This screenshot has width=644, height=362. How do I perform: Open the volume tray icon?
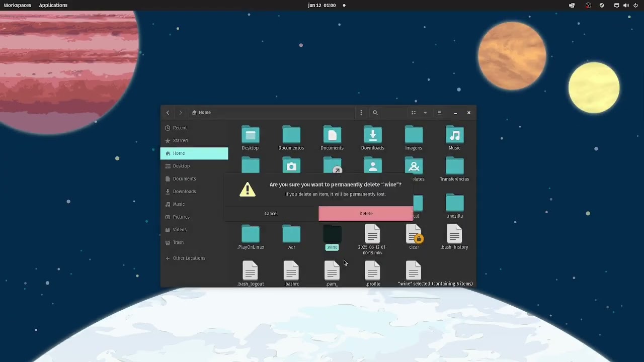click(626, 5)
